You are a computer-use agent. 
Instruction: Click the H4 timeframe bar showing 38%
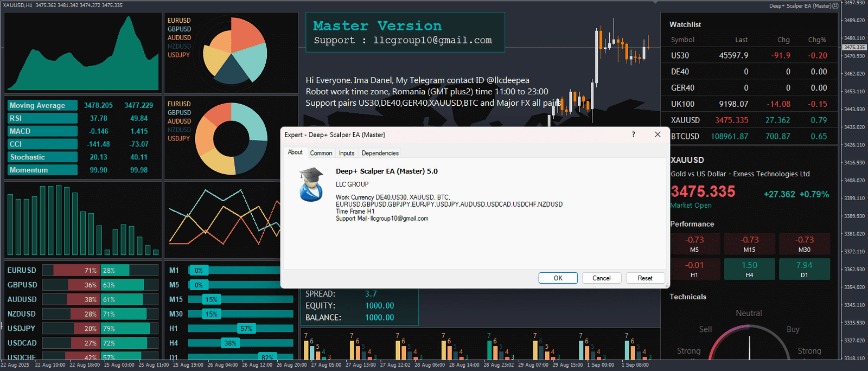click(240, 343)
